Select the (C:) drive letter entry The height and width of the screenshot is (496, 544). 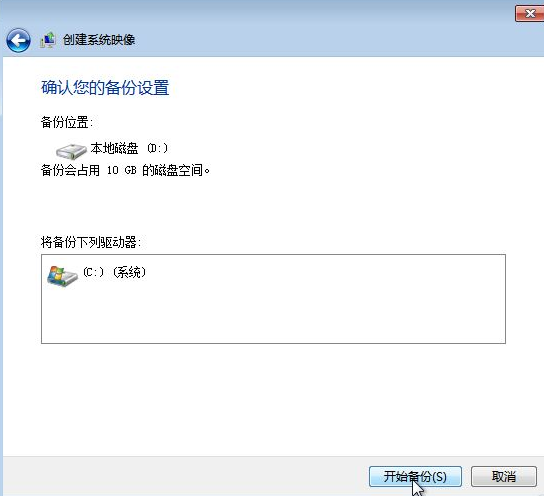(x=93, y=272)
